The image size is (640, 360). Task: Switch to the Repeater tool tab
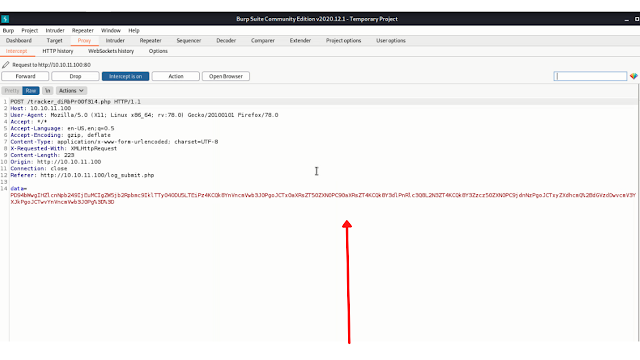150,40
